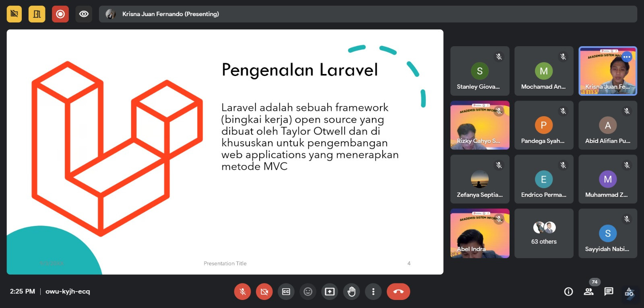
Task: Click muted mic icon on Rizky Cahyo tile
Action: click(499, 111)
